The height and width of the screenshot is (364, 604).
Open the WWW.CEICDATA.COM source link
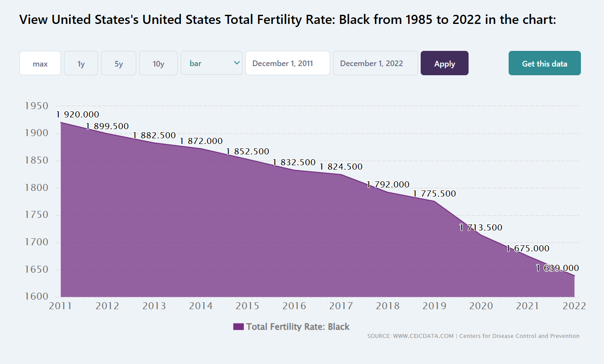(x=423, y=336)
